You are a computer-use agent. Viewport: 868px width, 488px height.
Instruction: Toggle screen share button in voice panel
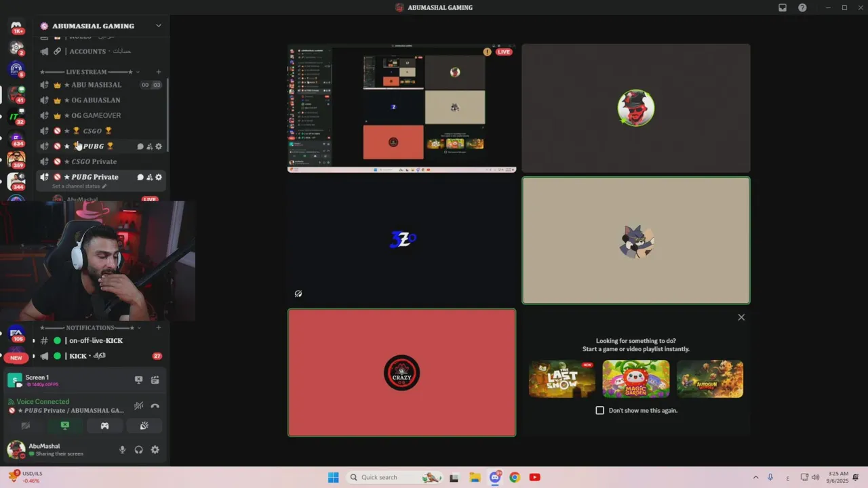65,426
